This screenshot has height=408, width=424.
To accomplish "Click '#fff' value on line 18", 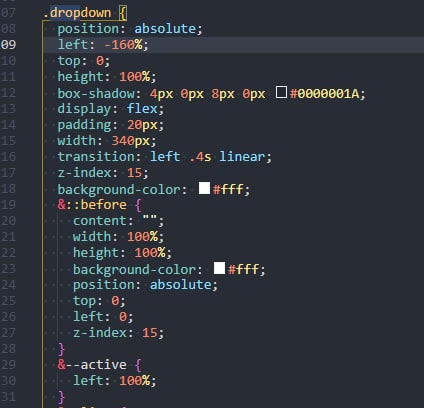I will coord(228,189).
